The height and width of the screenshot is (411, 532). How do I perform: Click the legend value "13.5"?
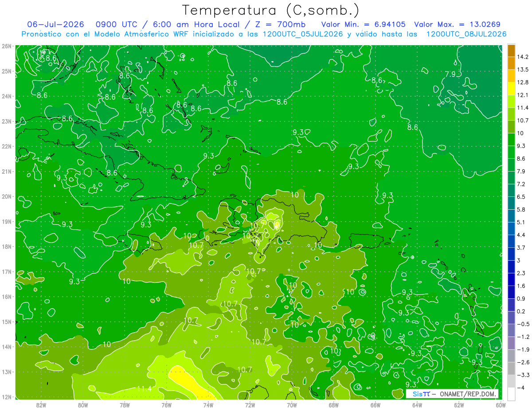point(522,70)
